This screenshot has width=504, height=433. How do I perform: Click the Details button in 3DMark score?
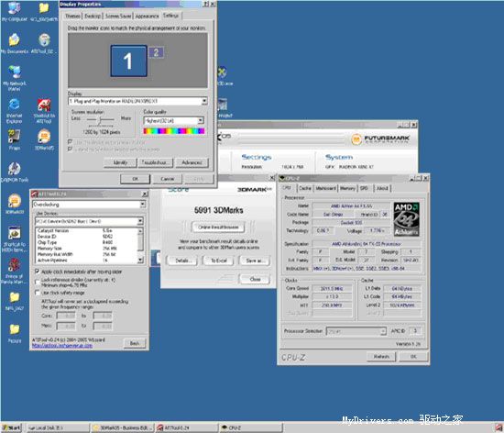pos(182,261)
